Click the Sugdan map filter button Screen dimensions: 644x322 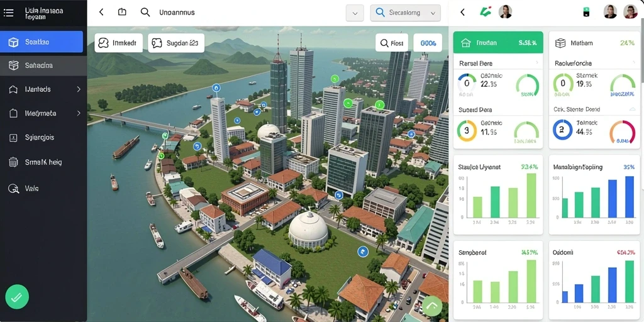coord(176,43)
